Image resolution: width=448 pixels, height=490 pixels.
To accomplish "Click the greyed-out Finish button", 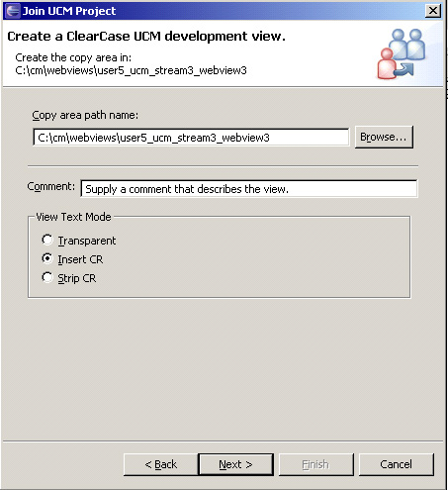I will click(x=315, y=464).
